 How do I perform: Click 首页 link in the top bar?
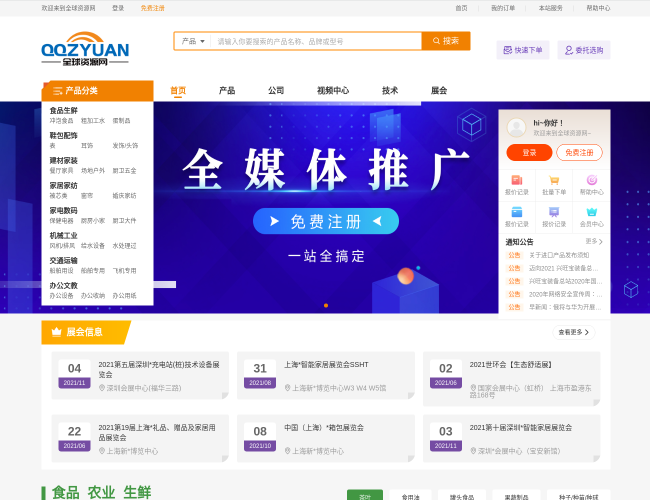coord(461,8)
